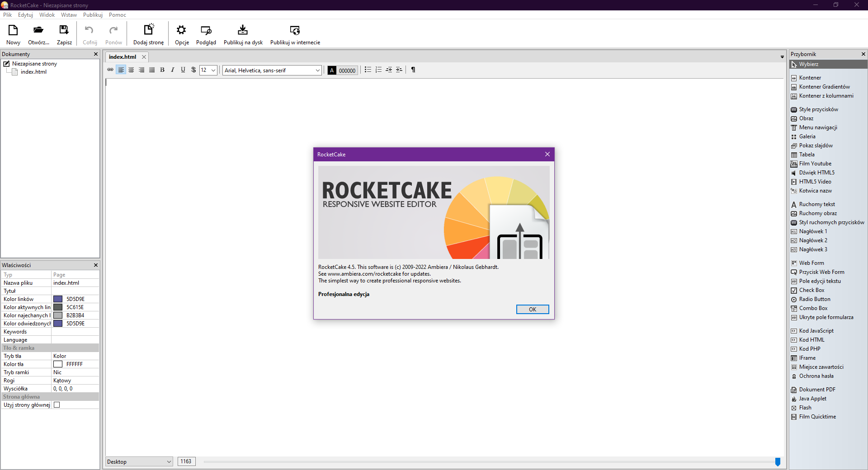
Task: Justify the text alignment
Action: click(152, 70)
